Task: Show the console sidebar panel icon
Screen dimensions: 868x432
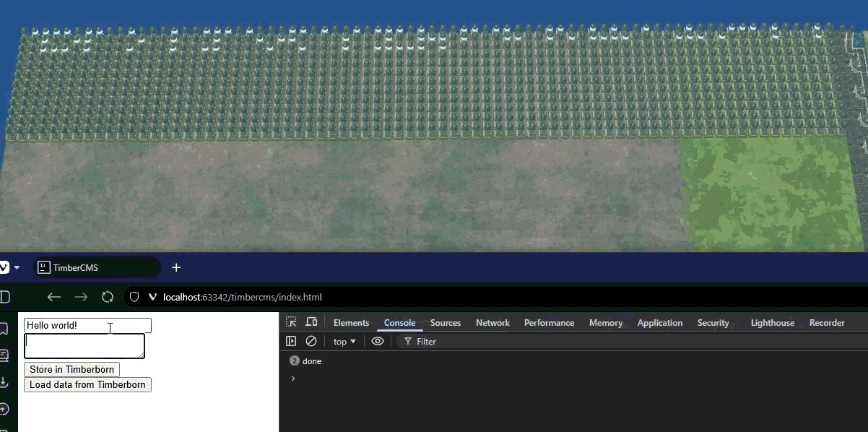Action: [291, 341]
